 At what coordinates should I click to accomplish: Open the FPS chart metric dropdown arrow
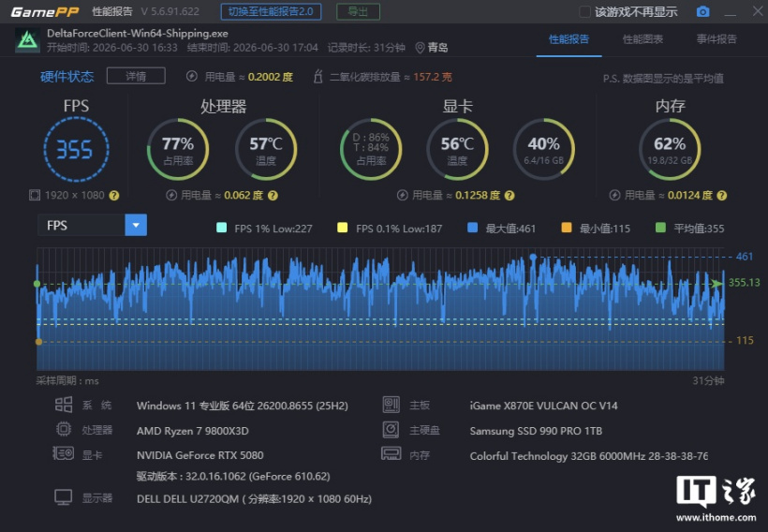(x=136, y=226)
